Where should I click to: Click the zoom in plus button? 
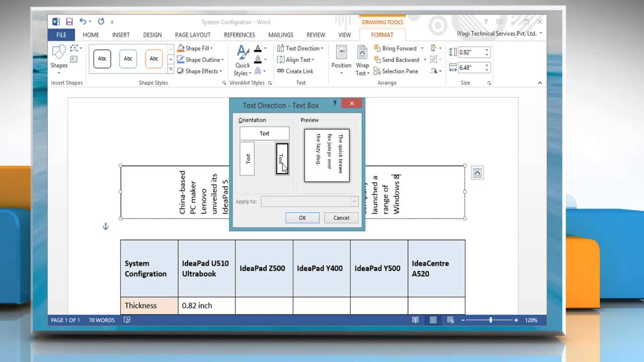tap(516, 320)
